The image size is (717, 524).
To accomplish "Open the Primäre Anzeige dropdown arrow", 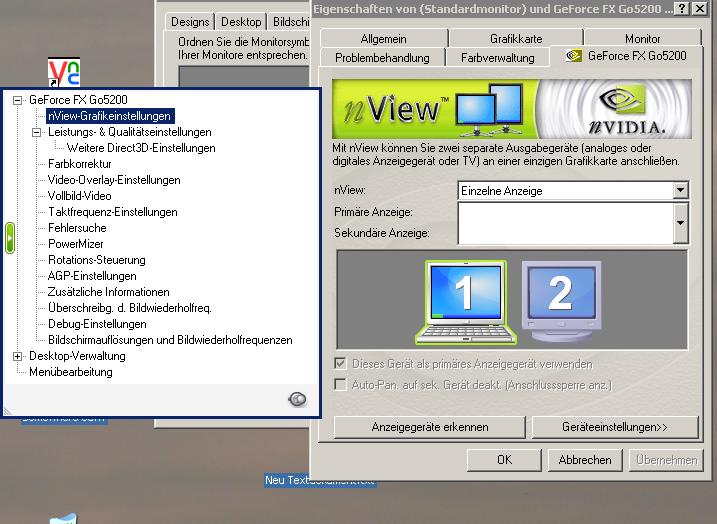I will pos(680,223).
